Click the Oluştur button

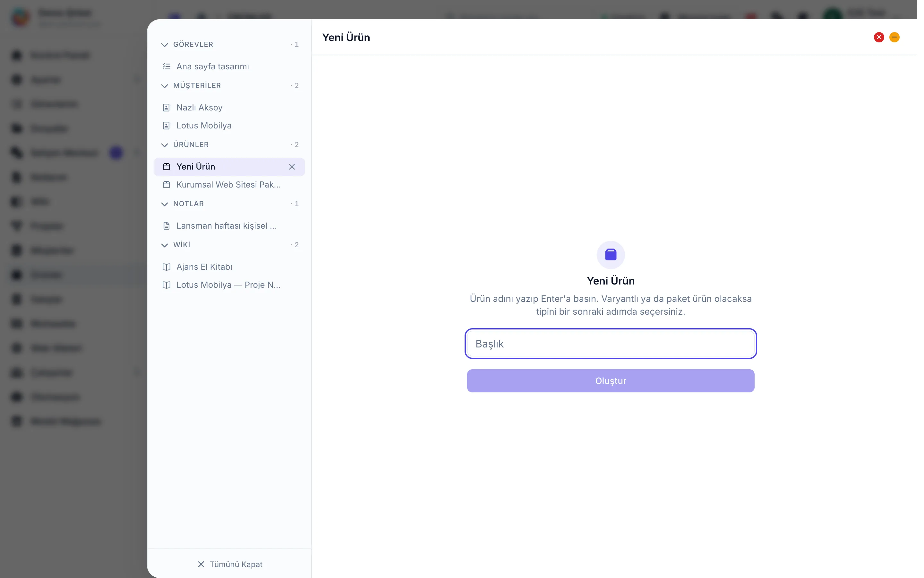coord(611,381)
